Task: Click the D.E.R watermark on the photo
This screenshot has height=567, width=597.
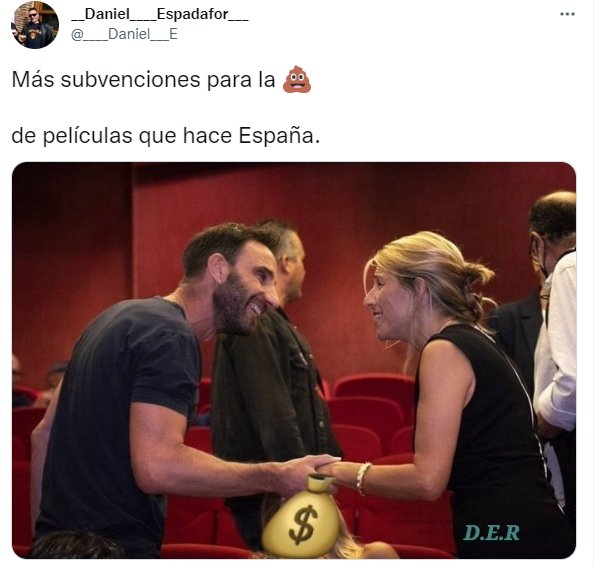Action: (492, 533)
